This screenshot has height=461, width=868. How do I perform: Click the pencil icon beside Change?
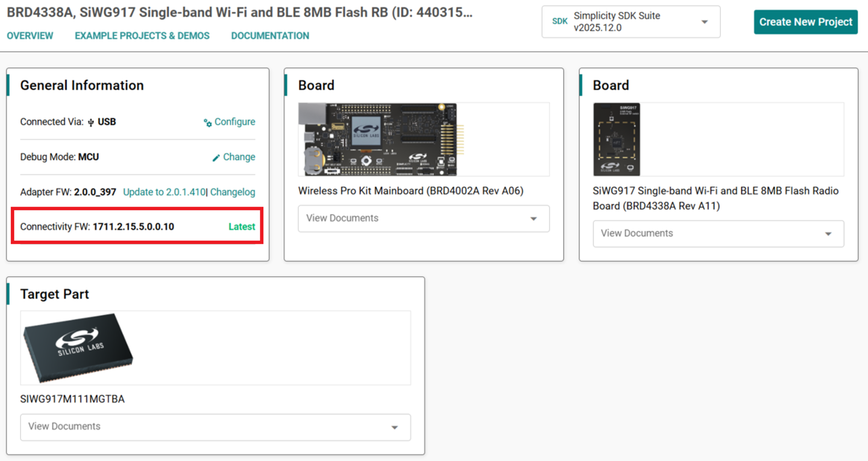[216, 157]
